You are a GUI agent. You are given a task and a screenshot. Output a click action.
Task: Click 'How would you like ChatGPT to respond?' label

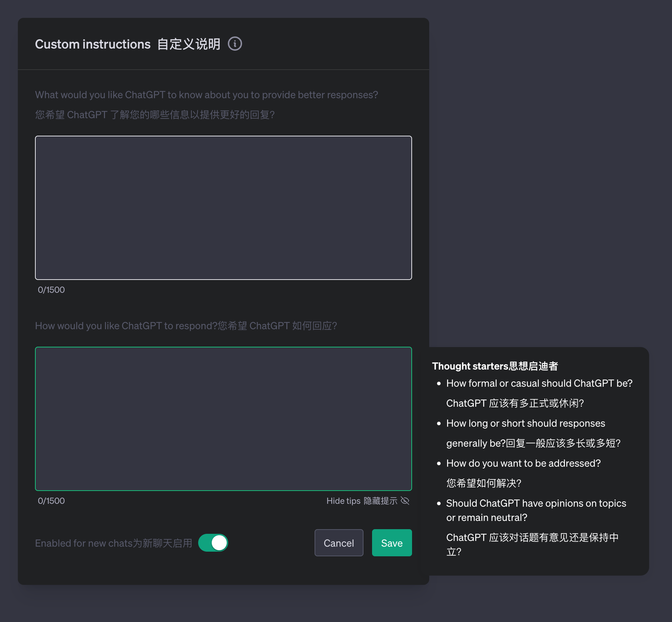point(126,326)
